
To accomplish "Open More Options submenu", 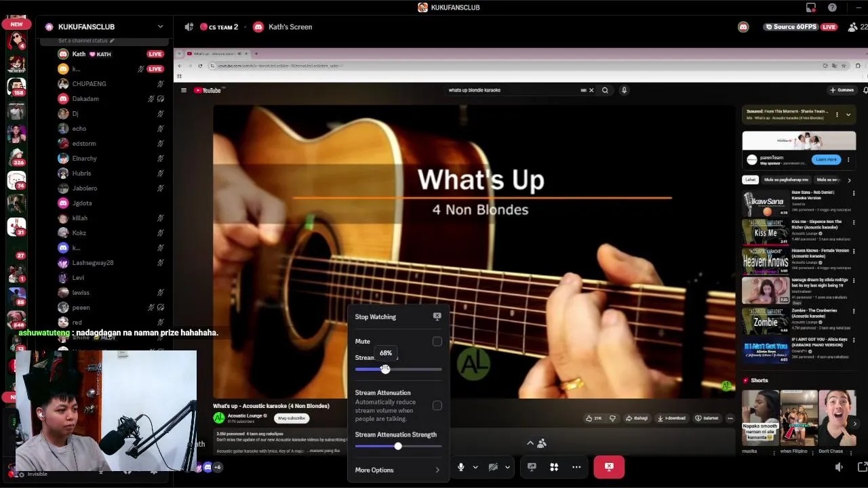I will coord(397,470).
